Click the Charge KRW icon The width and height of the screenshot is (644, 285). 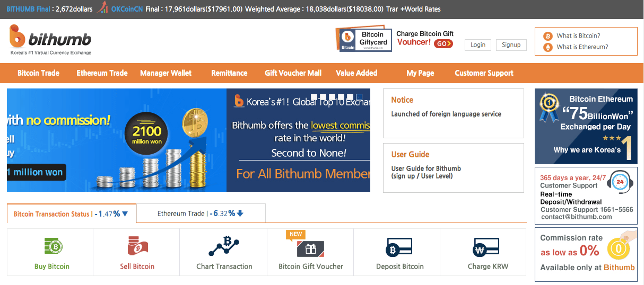click(x=485, y=247)
